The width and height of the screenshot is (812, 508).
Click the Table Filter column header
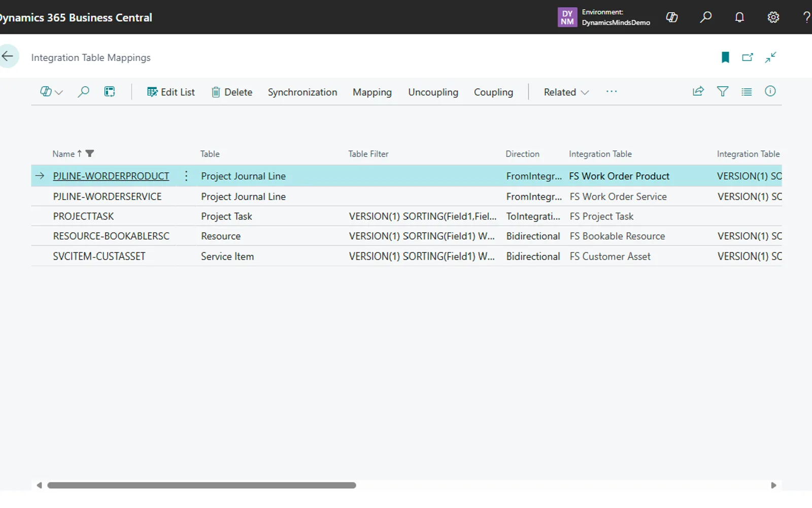(x=368, y=154)
